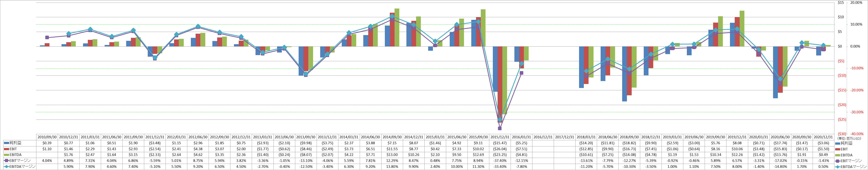
Task: Select the EBITDA label in the table row header
Action: point(15,155)
